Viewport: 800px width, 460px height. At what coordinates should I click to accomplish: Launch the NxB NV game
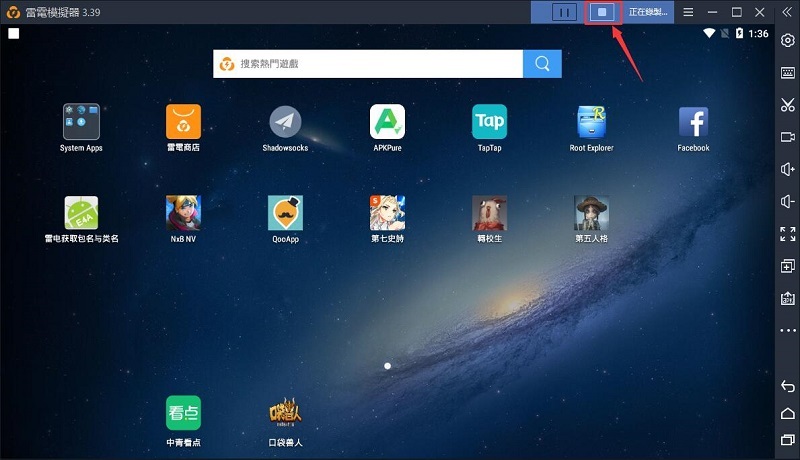(183, 213)
